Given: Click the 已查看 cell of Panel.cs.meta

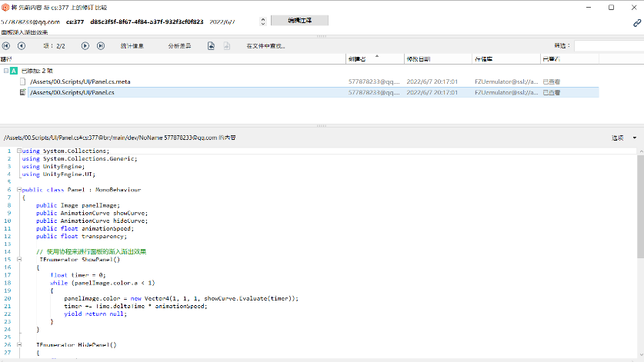Looking at the screenshot, I should (551, 81).
